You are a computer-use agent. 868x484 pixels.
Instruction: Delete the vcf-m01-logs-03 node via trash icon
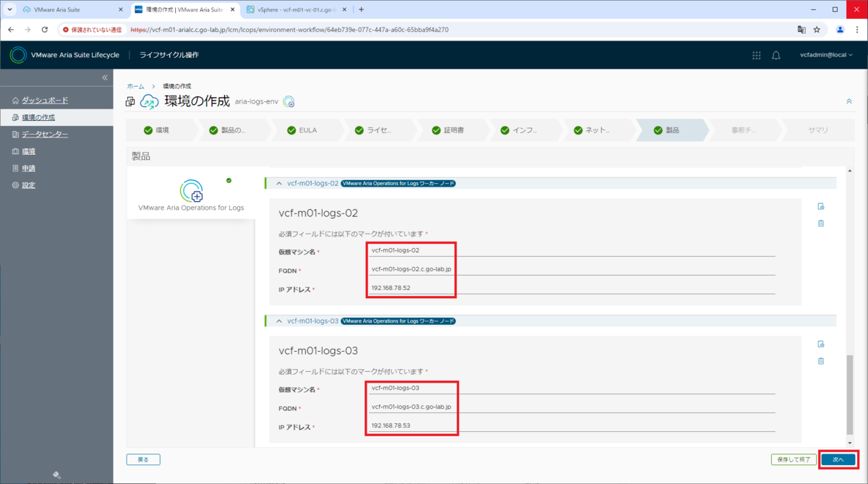click(x=820, y=360)
